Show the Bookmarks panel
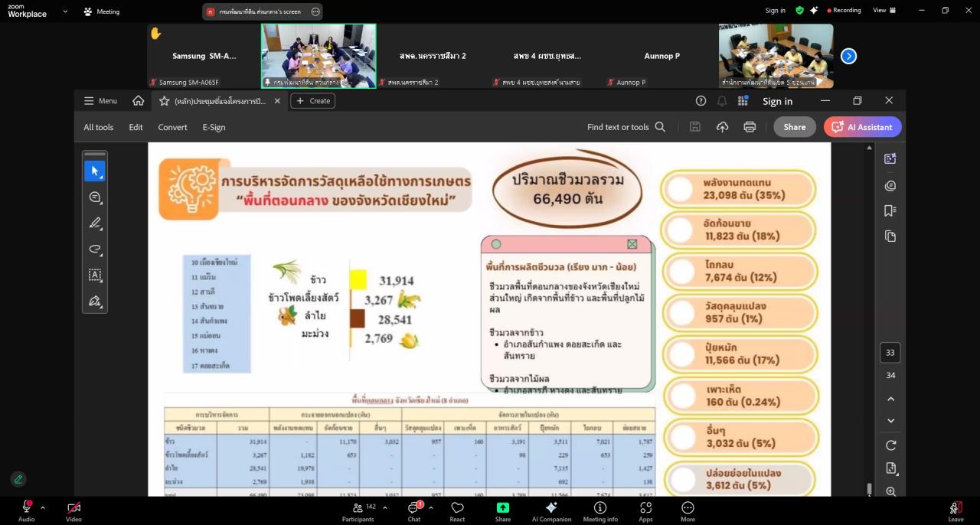 [x=890, y=212]
